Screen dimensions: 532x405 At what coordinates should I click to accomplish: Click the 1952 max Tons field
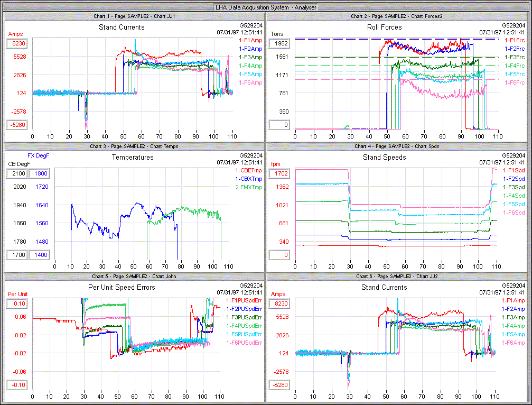[279, 43]
